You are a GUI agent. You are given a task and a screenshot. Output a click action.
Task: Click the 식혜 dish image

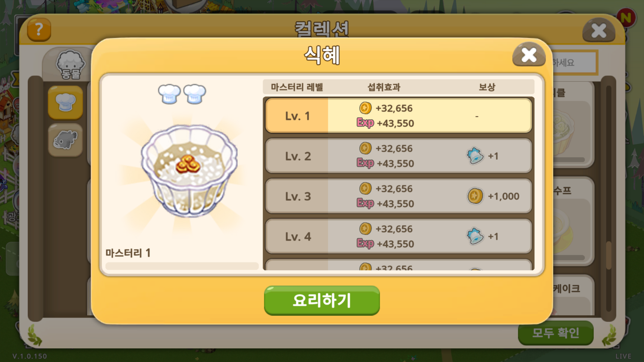(190, 171)
